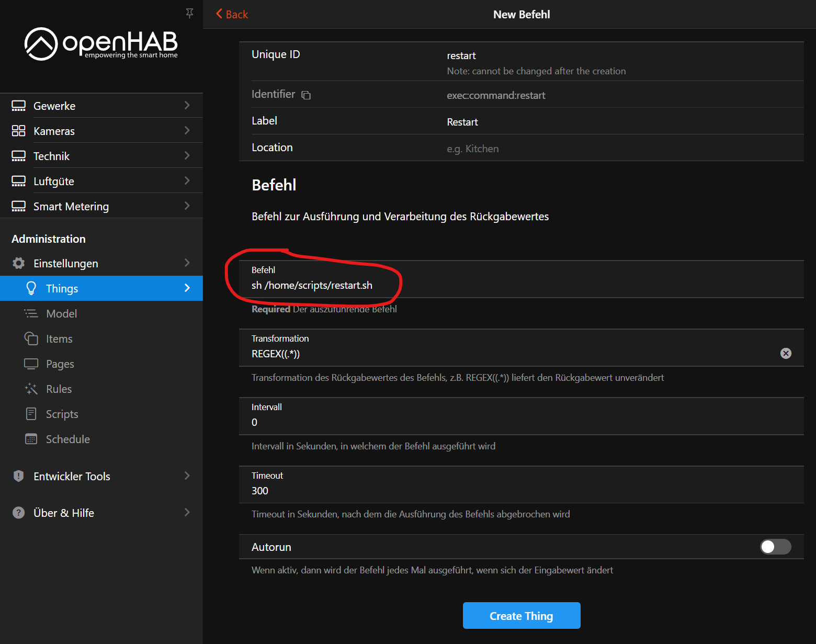Click the Model list icon
The width and height of the screenshot is (816, 644).
coord(31,313)
